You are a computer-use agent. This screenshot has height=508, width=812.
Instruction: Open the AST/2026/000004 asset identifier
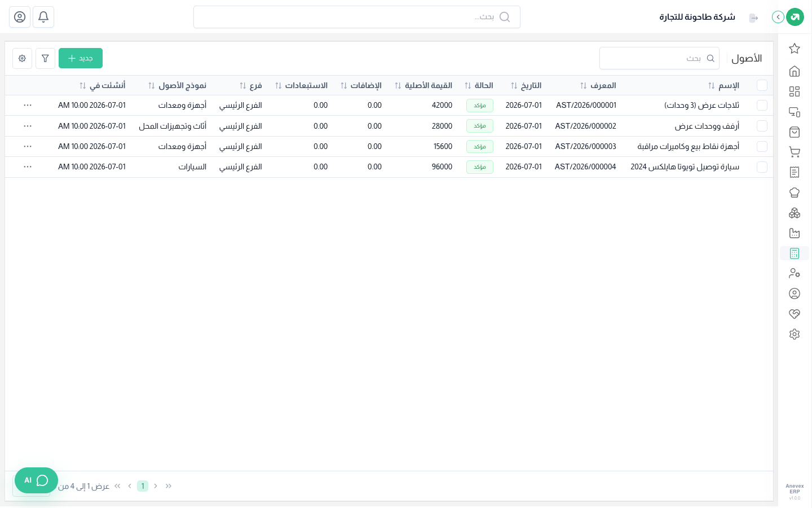pyautogui.click(x=585, y=167)
